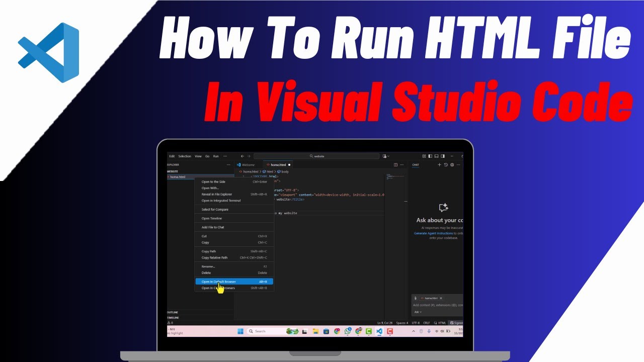644x362 pixels.
Task: Select Cut in the context menu
Action: pyautogui.click(x=234, y=236)
